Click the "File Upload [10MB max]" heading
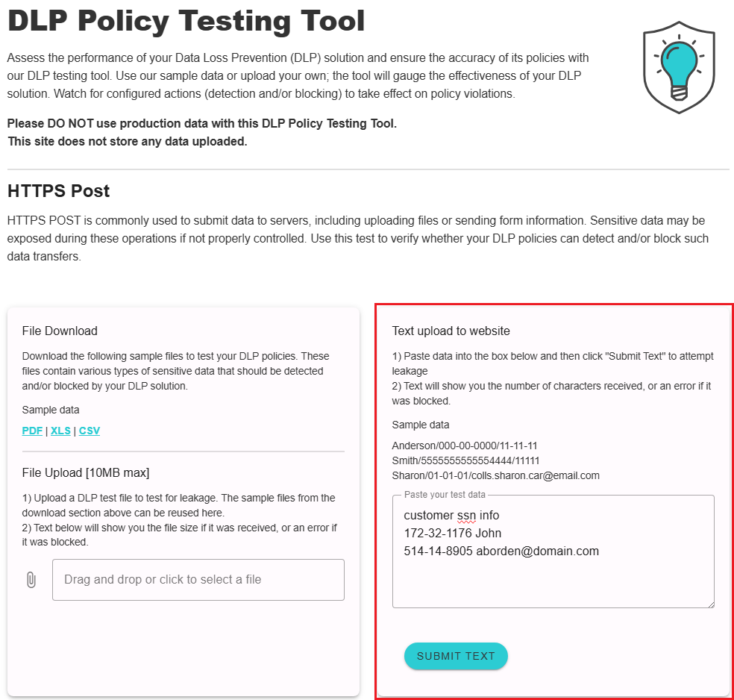The image size is (734, 700). [86, 472]
